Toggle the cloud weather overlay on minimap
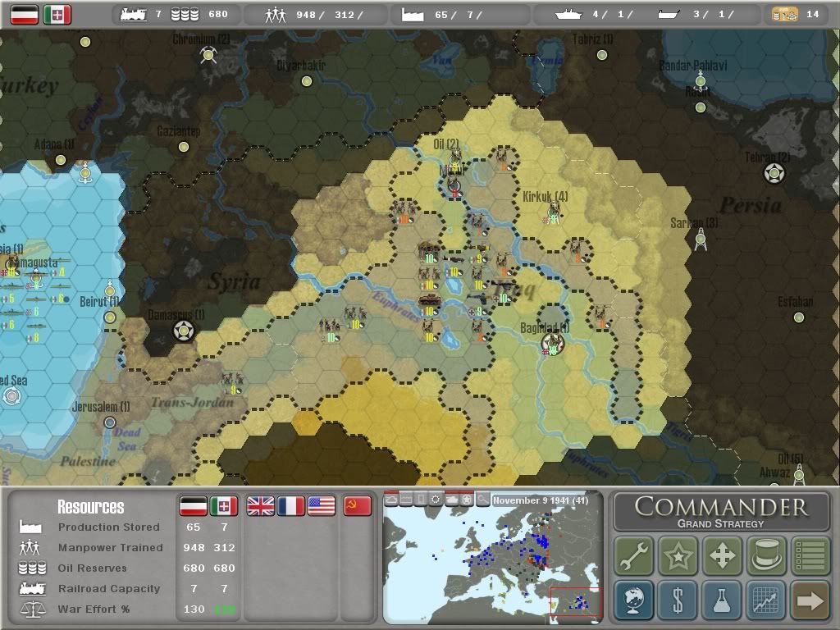 pyautogui.click(x=391, y=500)
